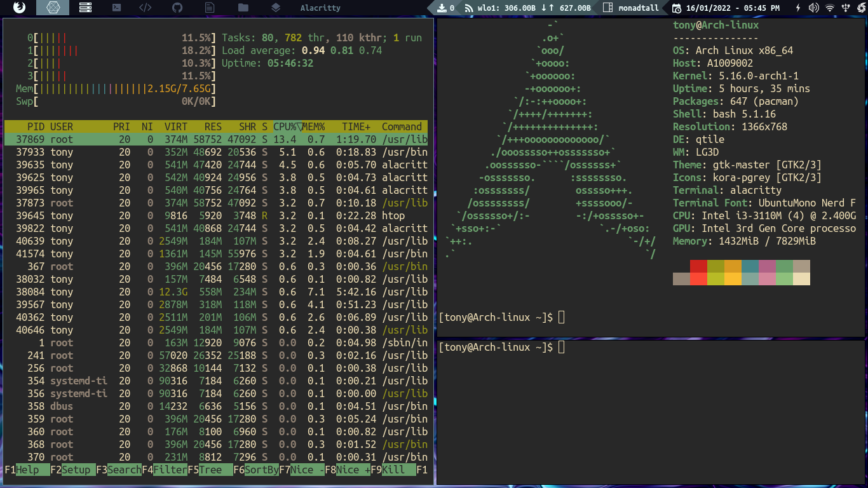Open the SortBy menu in htop
This screenshot has width=868, height=488.
[256, 470]
